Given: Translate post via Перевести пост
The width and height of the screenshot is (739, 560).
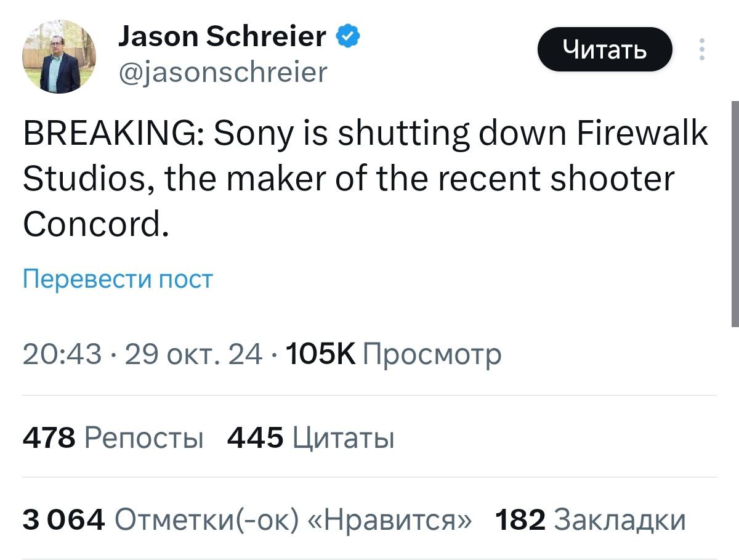Looking at the screenshot, I should tap(118, 279).
